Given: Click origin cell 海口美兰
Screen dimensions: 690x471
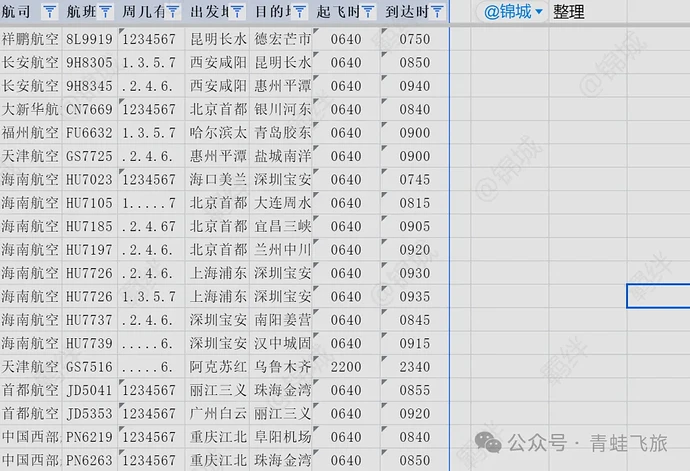Looking at the screenshot, I should [218, 180].
